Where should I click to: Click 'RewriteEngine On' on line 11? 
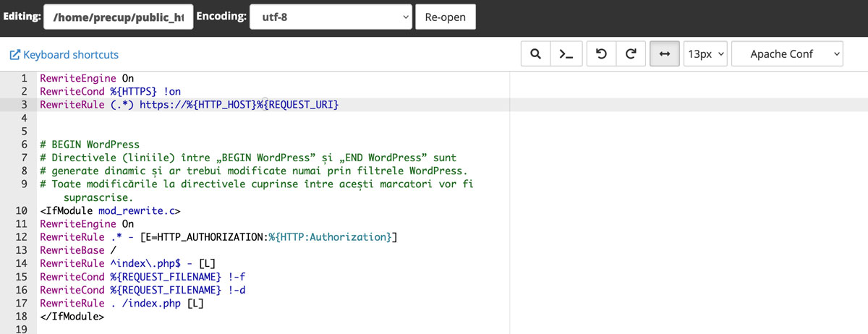click(88, 224)
